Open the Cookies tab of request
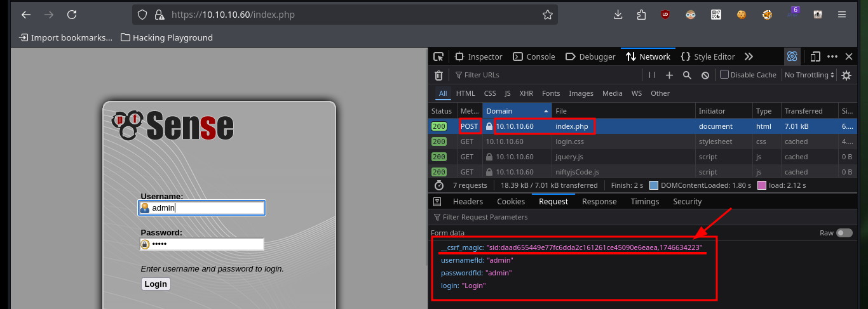This screenshot has width=868, height=309. pos(511,202)
